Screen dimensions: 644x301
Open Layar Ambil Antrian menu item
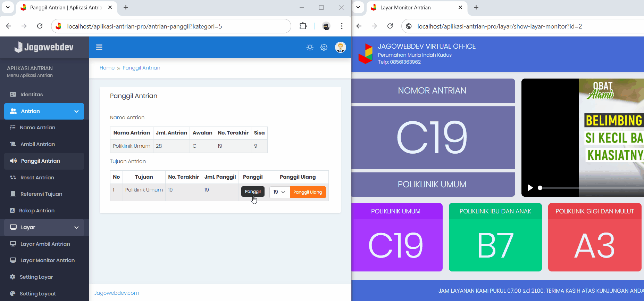44,244
